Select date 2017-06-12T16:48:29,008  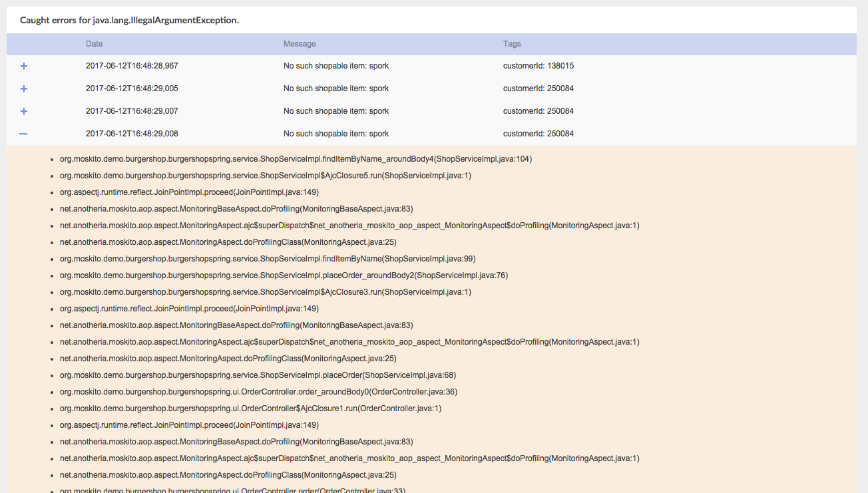(132, 134)
